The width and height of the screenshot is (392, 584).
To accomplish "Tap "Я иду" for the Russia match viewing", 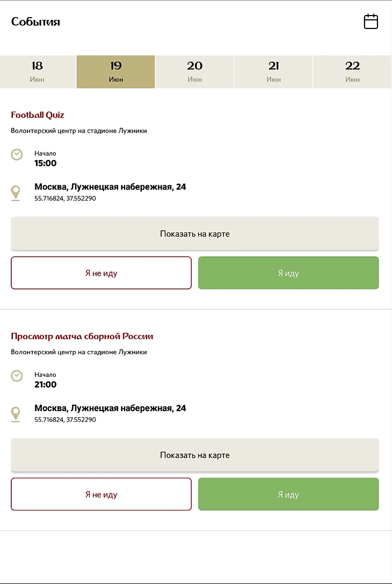I will [288, 494].
